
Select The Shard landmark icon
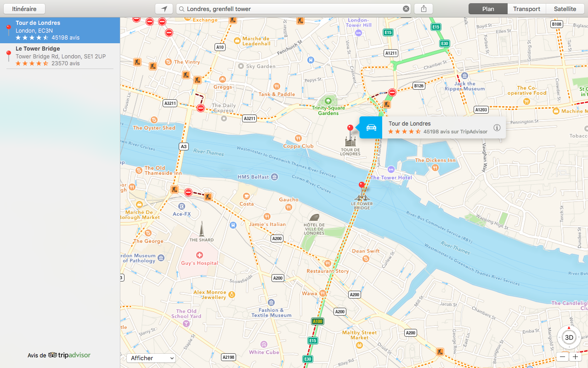(201, 229)
